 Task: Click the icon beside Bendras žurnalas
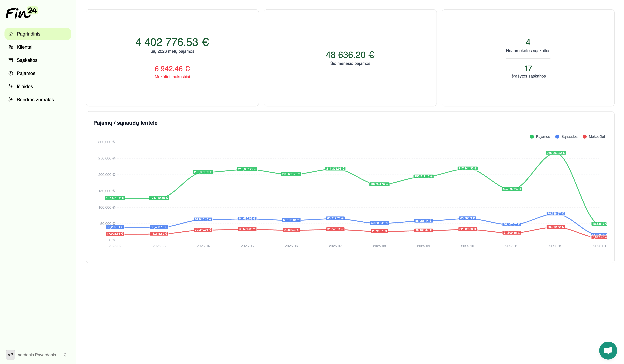click(x=11, y=99)
